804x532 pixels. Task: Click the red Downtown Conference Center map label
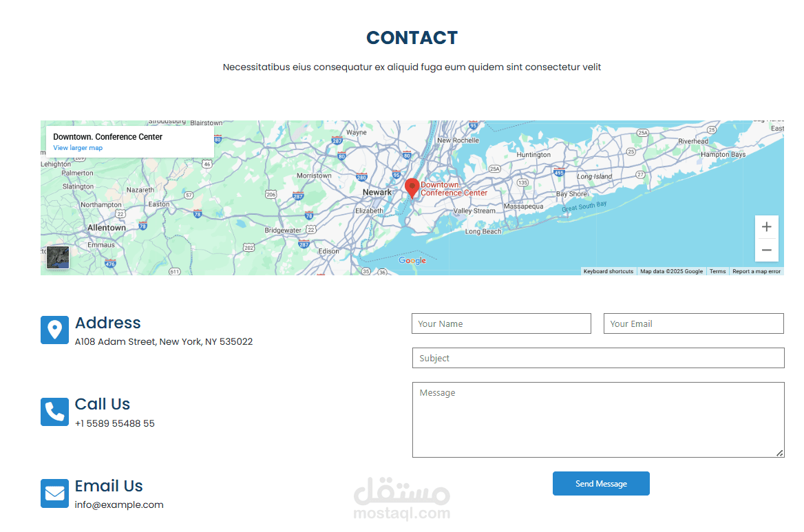(x=454, y=189)
